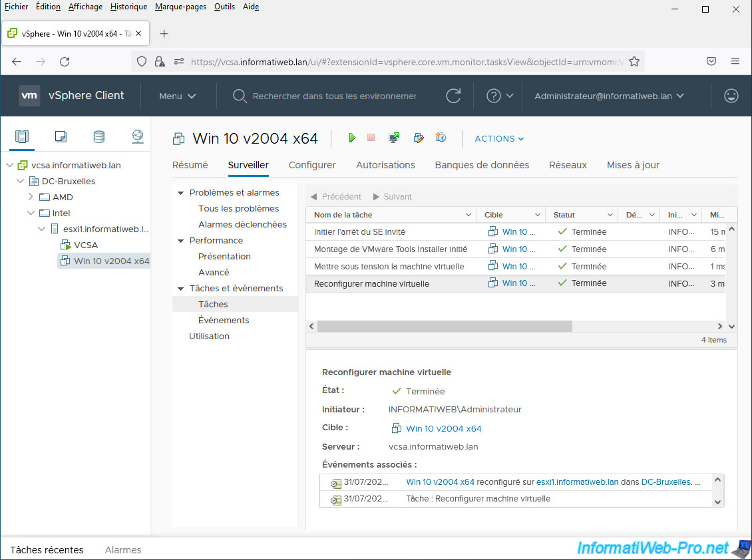Click the take snapshot icon
Viewport: 752px width, 560px height.
point(441,138)
